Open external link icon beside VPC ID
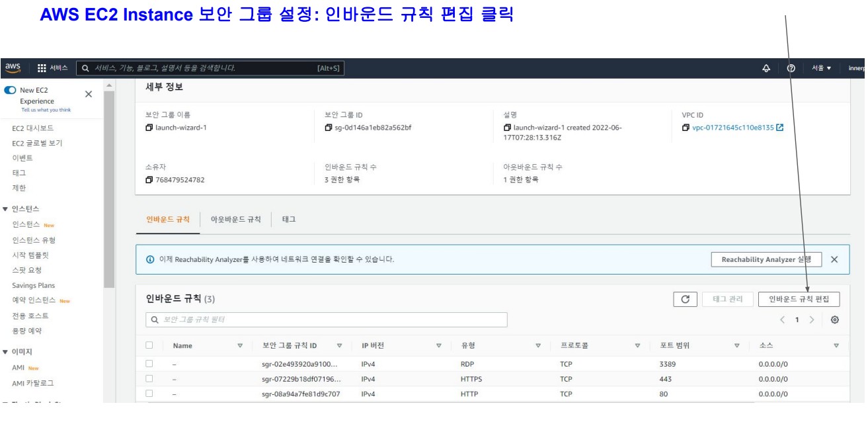The image size is (868, 432). pos(779,127)
